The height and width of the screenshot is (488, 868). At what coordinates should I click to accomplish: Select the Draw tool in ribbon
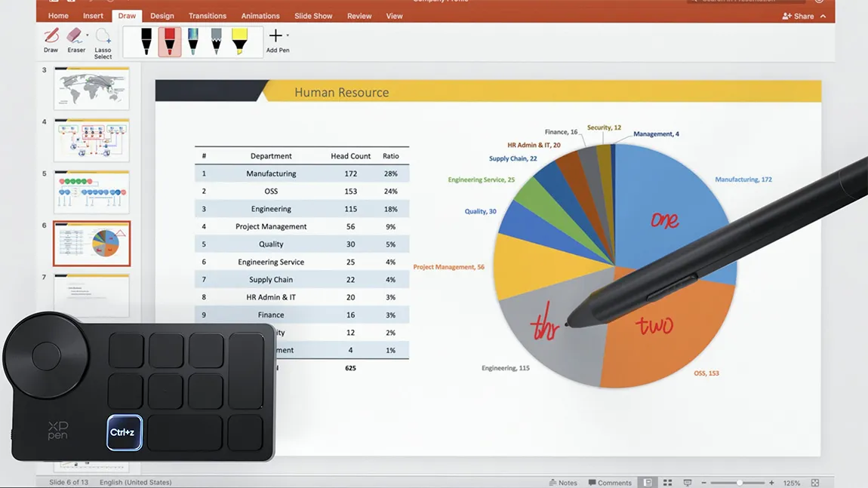[51, 38]
